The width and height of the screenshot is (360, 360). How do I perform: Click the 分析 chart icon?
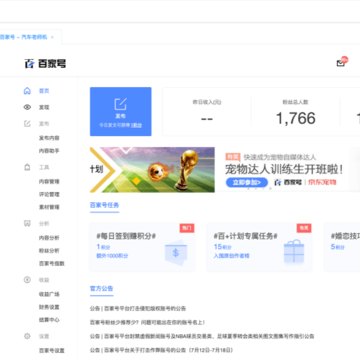(x=27, y=224)
